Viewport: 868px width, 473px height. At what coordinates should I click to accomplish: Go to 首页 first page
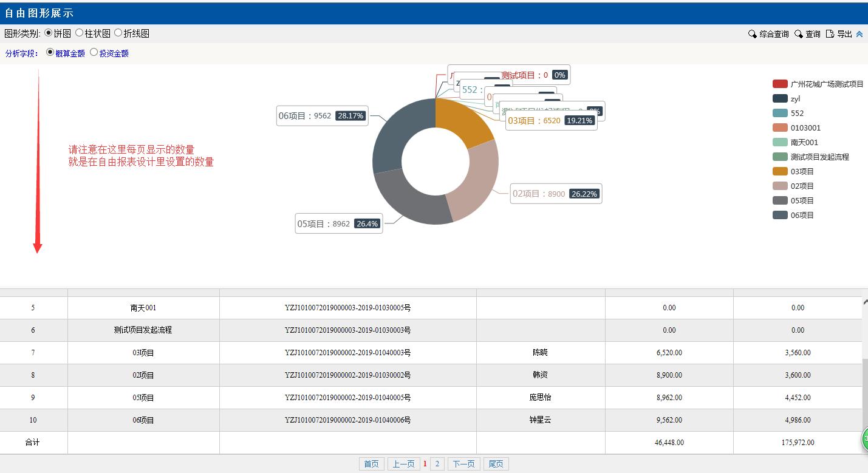371,464
